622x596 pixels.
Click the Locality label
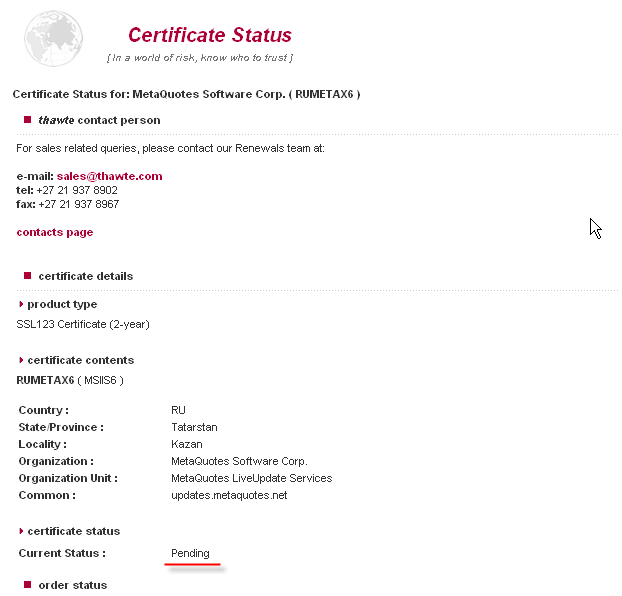pos(42,444)
